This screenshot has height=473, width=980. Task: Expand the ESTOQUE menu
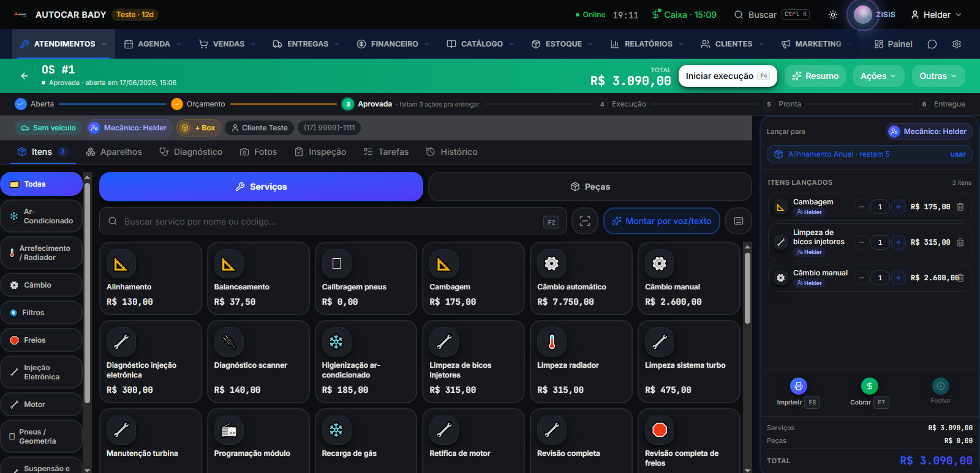coord(562,44)
